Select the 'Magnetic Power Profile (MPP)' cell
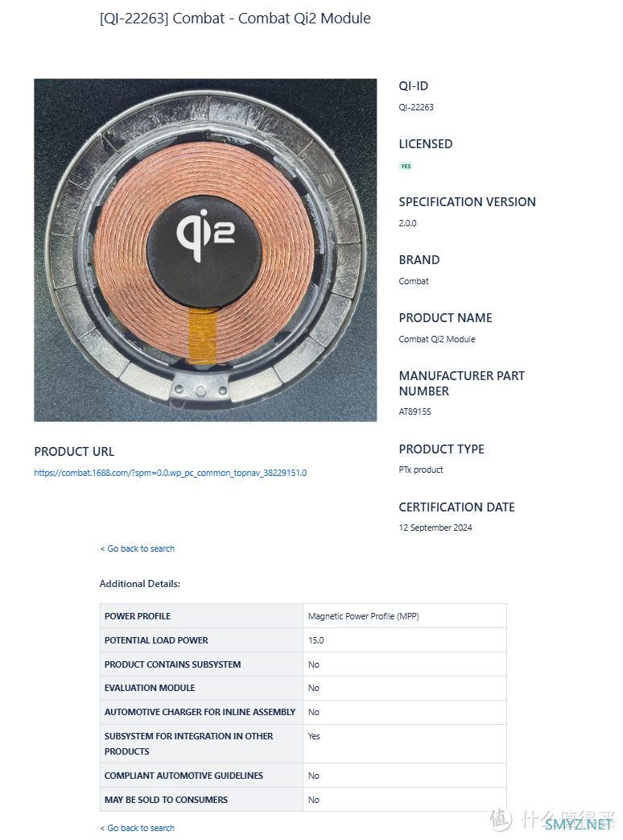The height and width of the screenshot is (840, 623). [364, 616]
